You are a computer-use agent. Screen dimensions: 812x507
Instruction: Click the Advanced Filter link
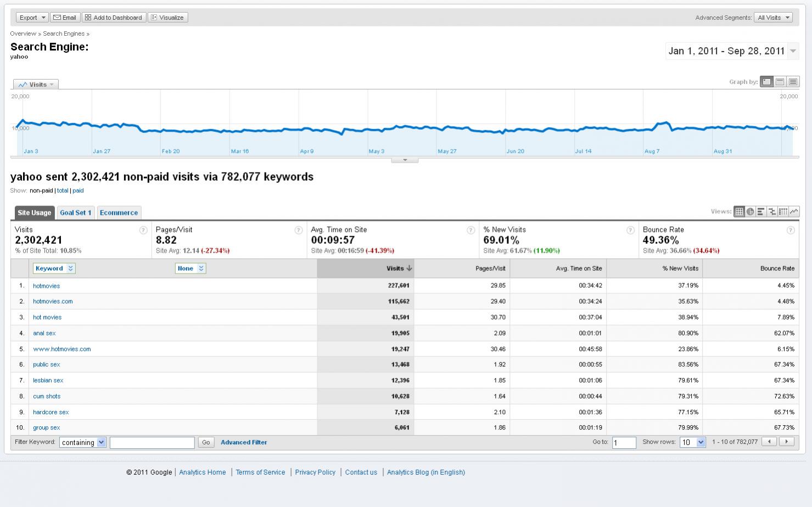click(244, 442)
